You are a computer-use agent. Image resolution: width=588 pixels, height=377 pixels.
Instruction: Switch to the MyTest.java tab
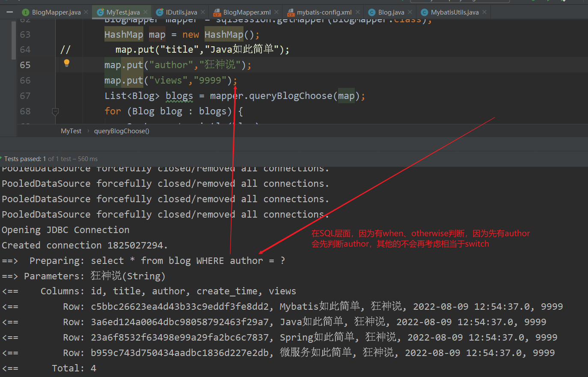pos(123,12)
